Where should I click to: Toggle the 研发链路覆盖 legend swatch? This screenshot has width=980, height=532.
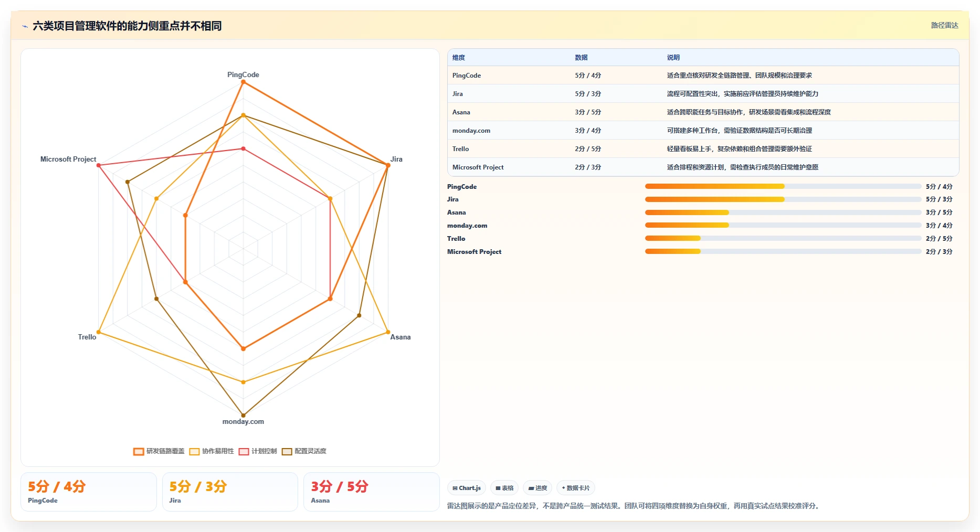[x=139, y=451]
